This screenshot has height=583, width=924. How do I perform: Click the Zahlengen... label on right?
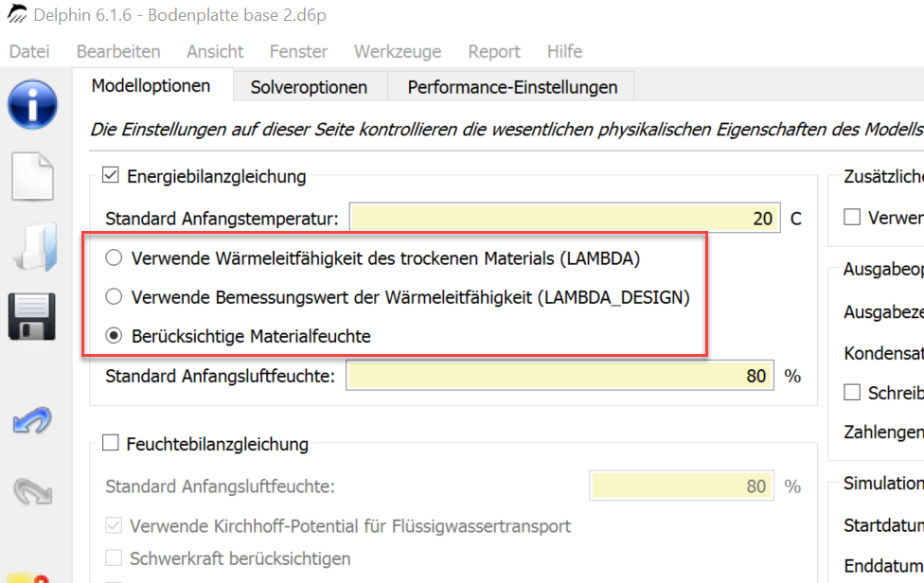(883, 433)
